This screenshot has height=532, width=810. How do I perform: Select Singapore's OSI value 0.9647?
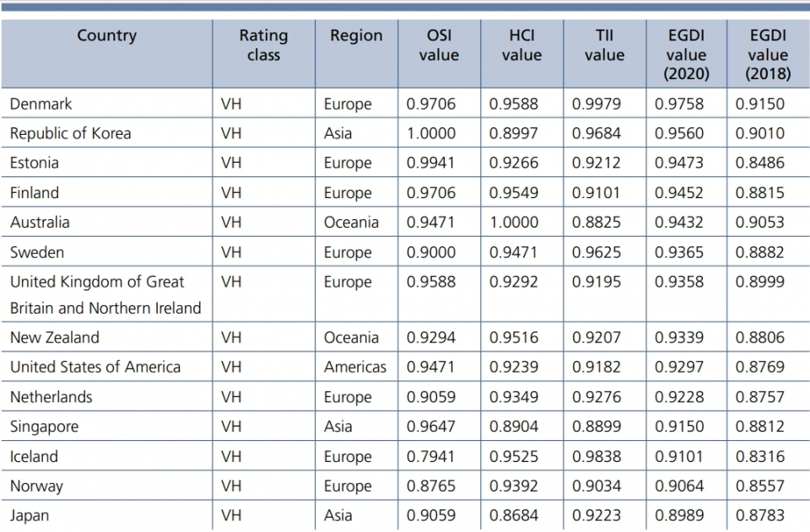tap(431, 427)
